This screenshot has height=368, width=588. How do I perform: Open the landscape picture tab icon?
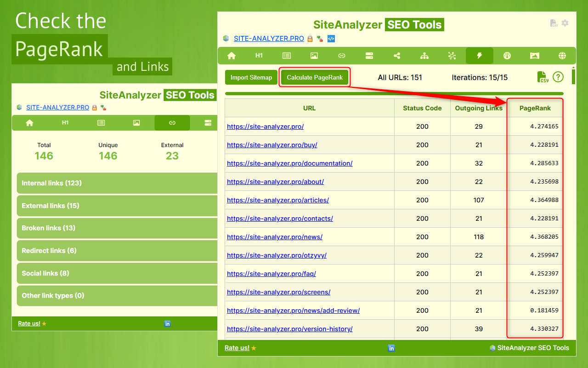pos(535,56)
